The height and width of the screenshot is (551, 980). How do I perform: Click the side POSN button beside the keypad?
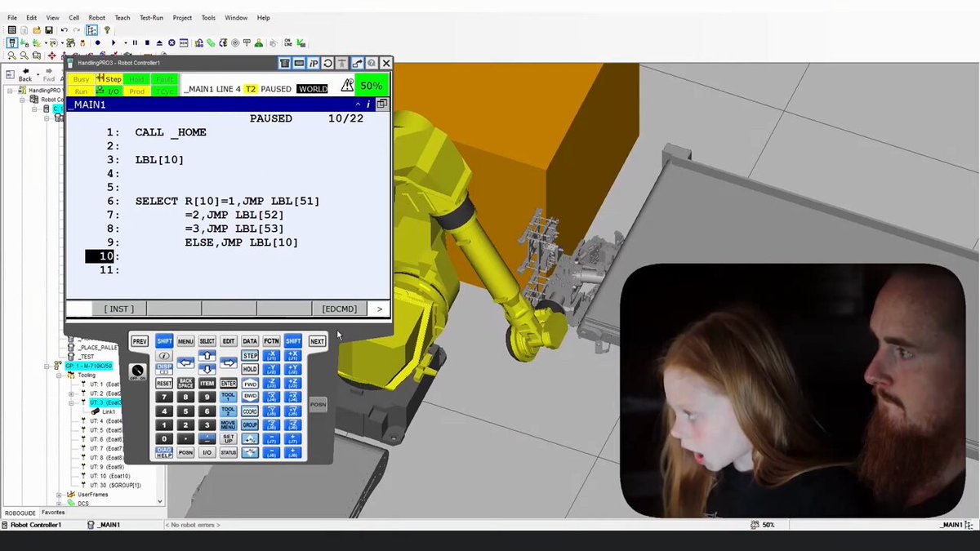[318, 405]
